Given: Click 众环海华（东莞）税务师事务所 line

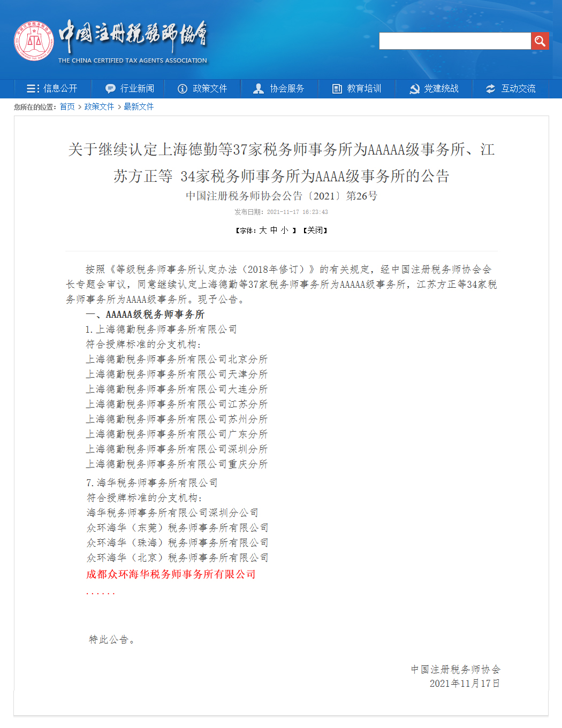Looking at the screenshot, I should point(177,528).
